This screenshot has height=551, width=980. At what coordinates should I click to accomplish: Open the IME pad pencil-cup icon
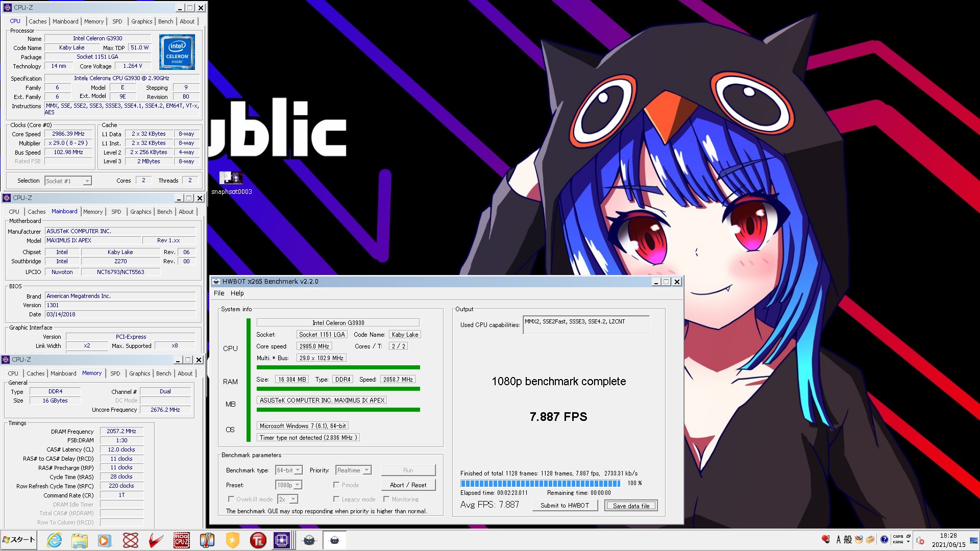859,539
